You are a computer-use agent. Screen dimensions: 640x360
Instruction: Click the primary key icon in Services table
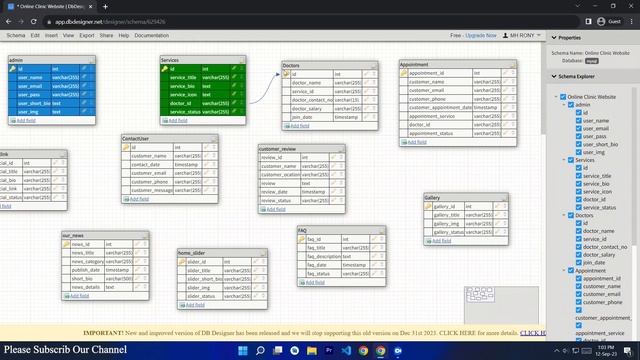coord(164,69)
